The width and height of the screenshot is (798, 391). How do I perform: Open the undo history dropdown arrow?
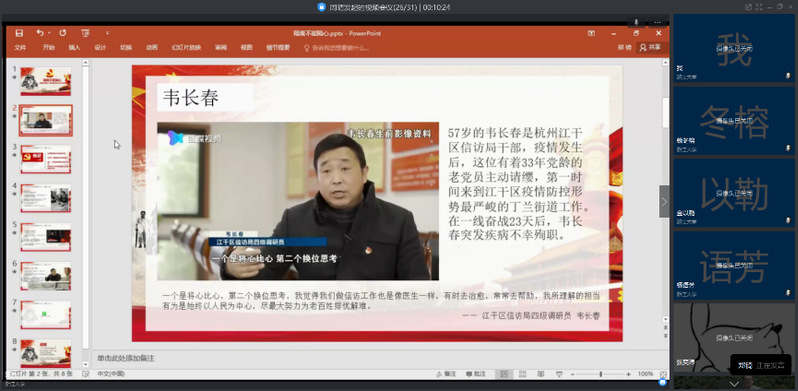pos(49,33)
